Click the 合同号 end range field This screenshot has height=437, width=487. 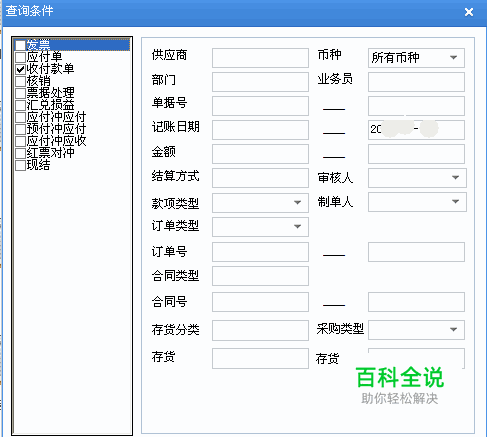(x=416, y=302)
